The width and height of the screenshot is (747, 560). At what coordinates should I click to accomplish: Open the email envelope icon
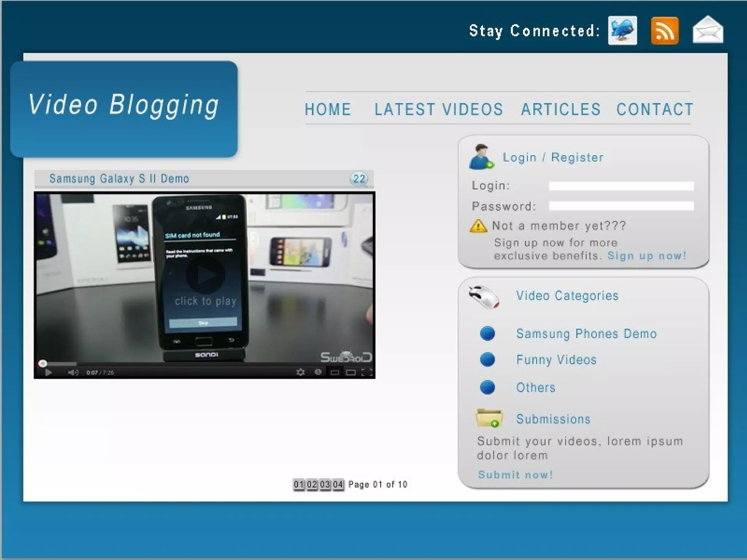pos(708,30)
